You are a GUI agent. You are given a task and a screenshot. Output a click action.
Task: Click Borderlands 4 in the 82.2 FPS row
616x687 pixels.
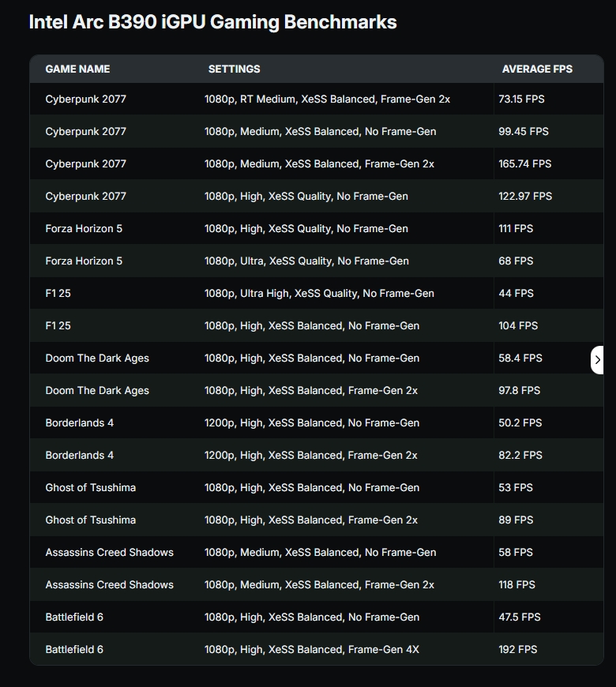point(79,456)
